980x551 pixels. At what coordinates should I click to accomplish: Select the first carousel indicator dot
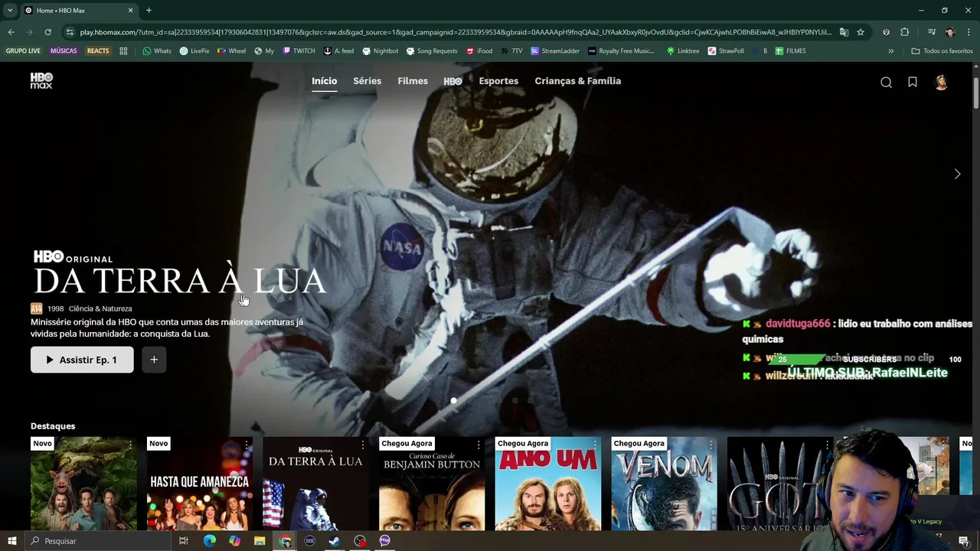click(x=454, y=400)
